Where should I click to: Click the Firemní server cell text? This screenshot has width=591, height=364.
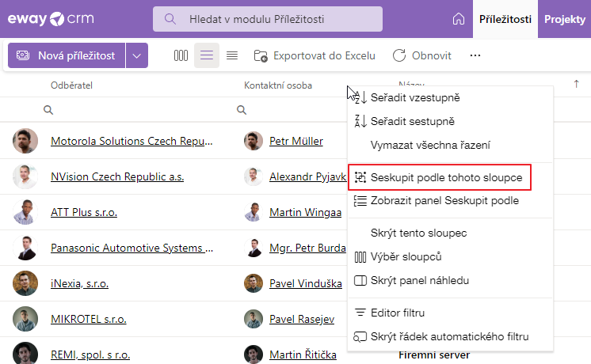[x=434, y=355]
